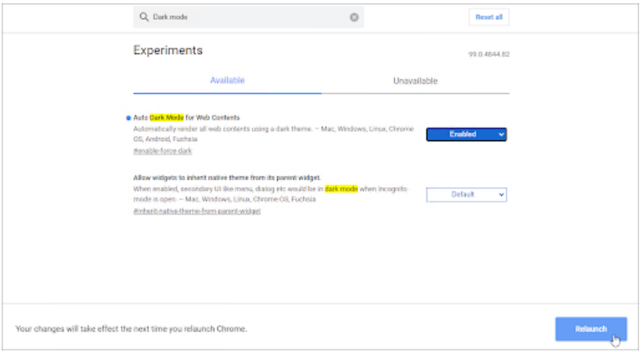Click the blue modified-flag dot indicator
644x352 pixels.
[128, 118]
